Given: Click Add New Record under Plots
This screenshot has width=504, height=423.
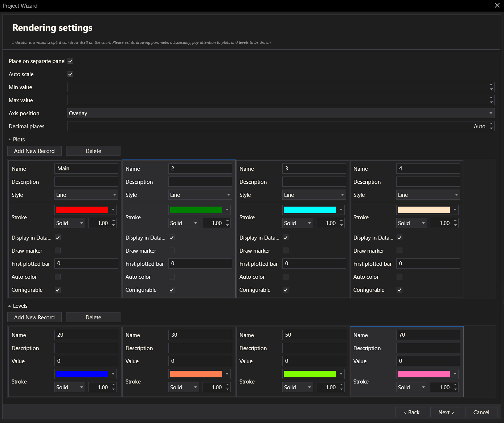Looking at the screenshot, I should point(34,151).
